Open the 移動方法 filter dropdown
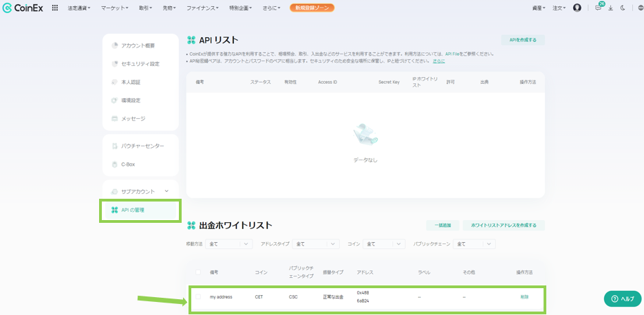Image resolution: width=644 pixels, height=315 pixels. (x=224, y=244)
